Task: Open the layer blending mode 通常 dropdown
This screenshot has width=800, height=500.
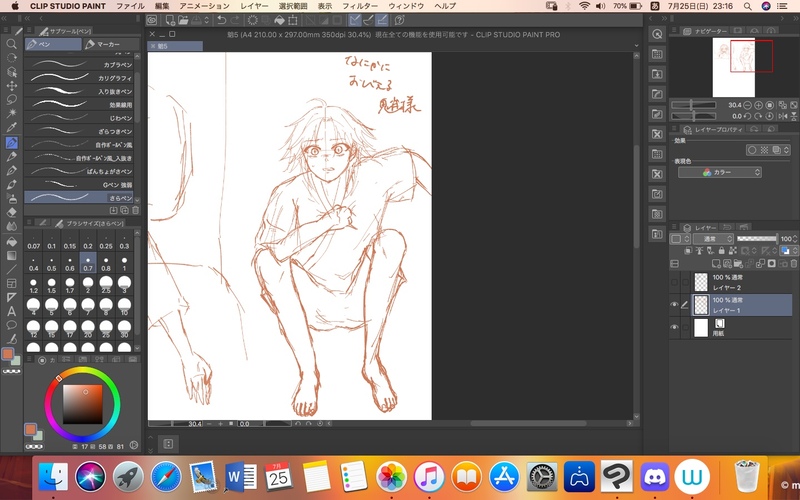Action: [711, 239]
